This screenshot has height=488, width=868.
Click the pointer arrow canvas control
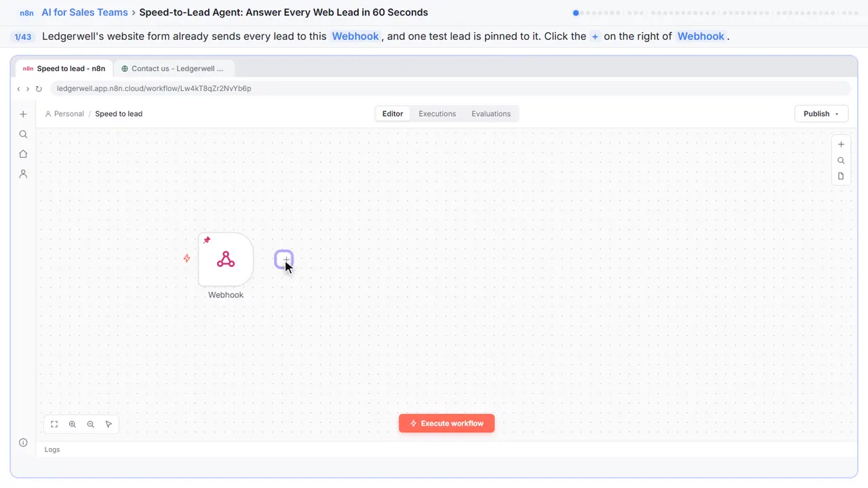pos(108,424)
